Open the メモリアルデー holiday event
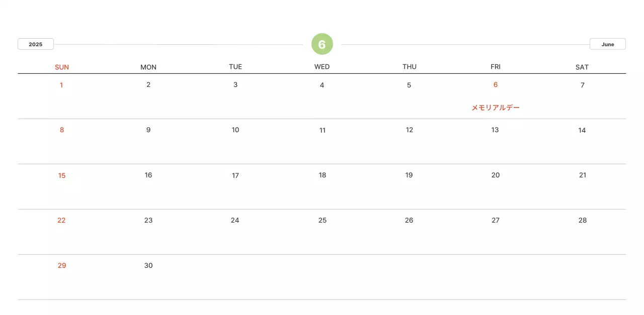644x315 pixels. [x=496, y=108]
